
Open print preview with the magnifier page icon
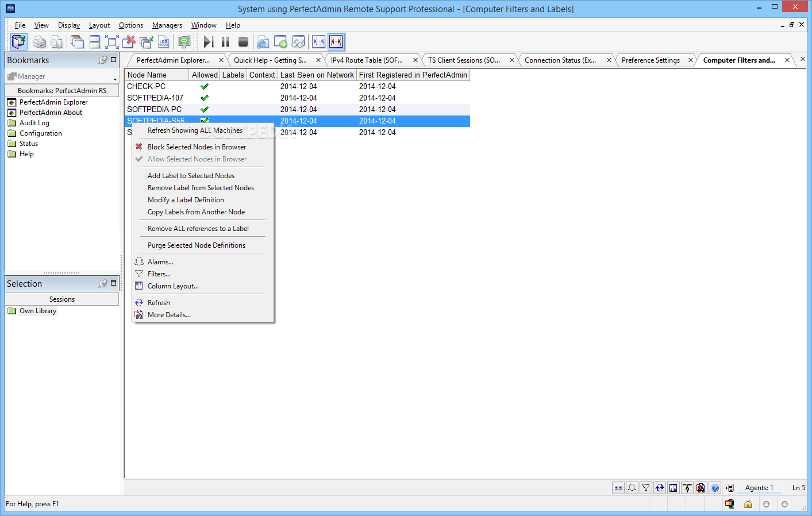tap(56, 42)
